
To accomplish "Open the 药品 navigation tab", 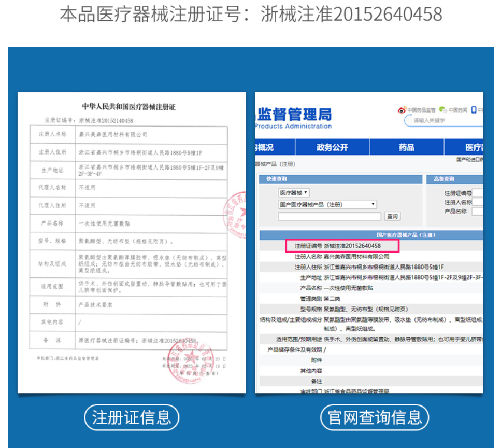I will point(406,147).
